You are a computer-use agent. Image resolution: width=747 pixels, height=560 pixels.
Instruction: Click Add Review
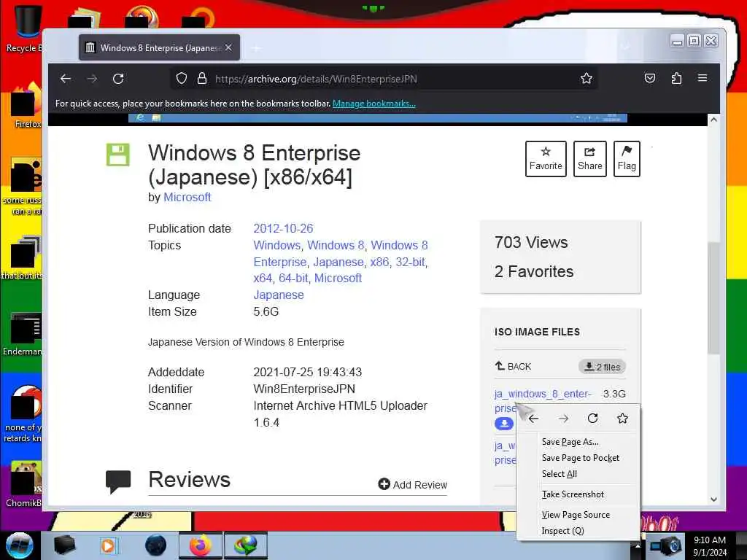point(413,484)
